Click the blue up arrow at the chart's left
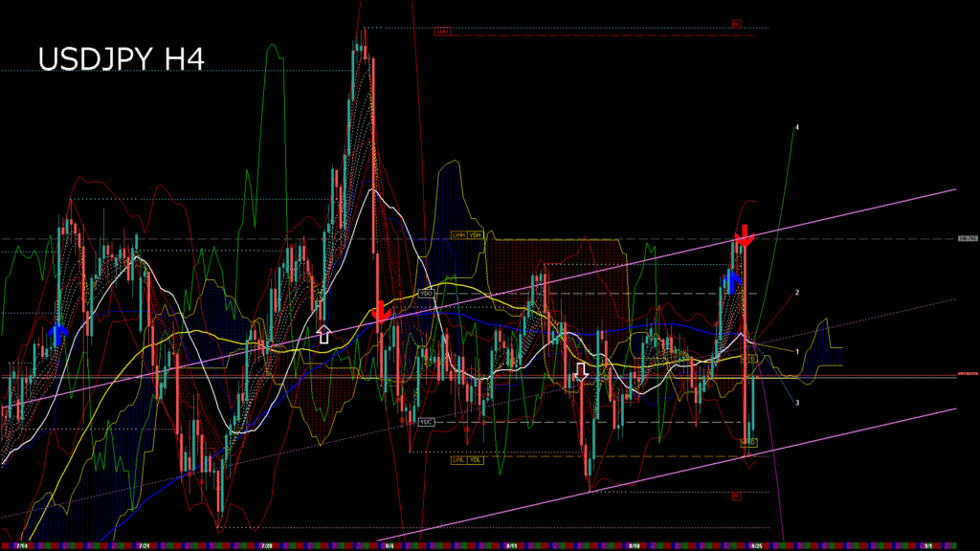The width and height of the screenshot is (980, 551). [57, 333]
